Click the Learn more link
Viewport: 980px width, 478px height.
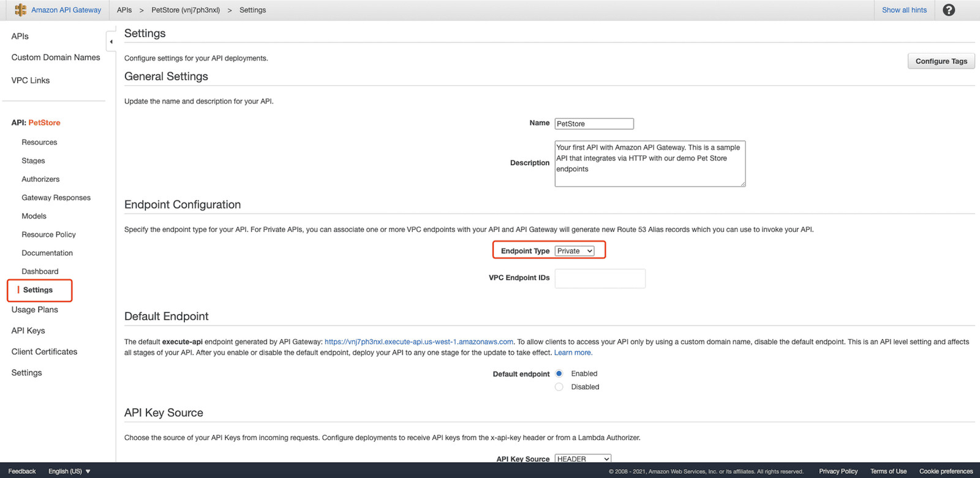point(573,353)
